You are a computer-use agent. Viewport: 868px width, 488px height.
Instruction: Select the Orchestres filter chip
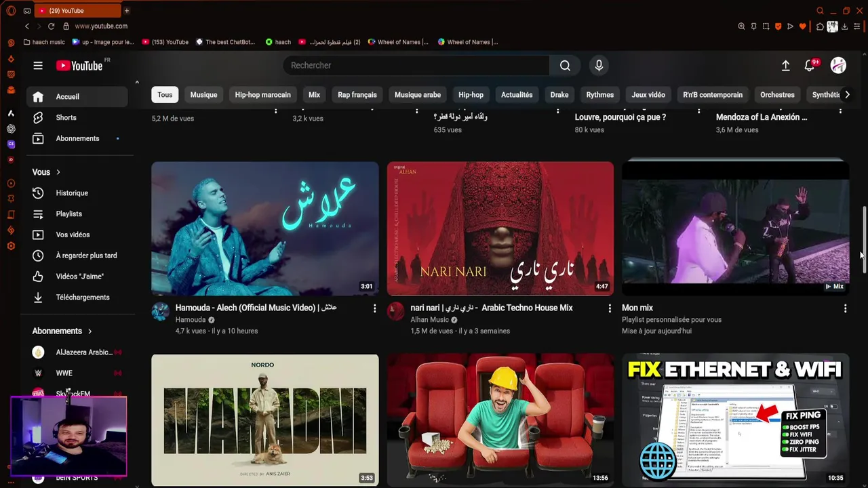pyautogui.click(x=777, y=95)
